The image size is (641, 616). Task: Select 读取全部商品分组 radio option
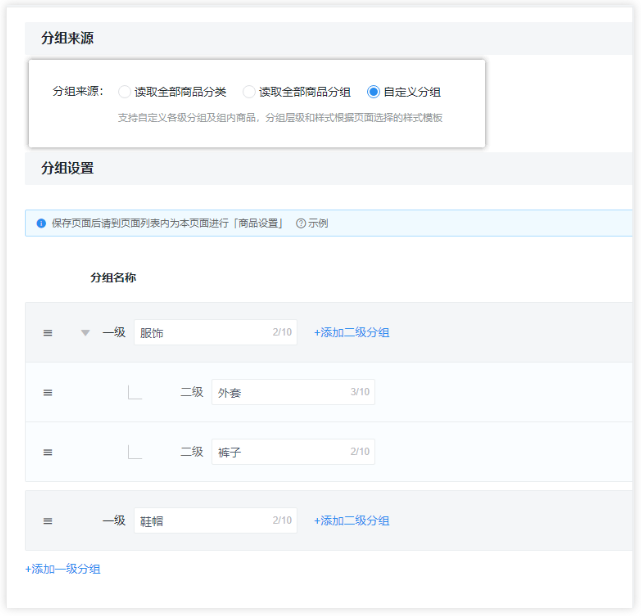[249, 92]
